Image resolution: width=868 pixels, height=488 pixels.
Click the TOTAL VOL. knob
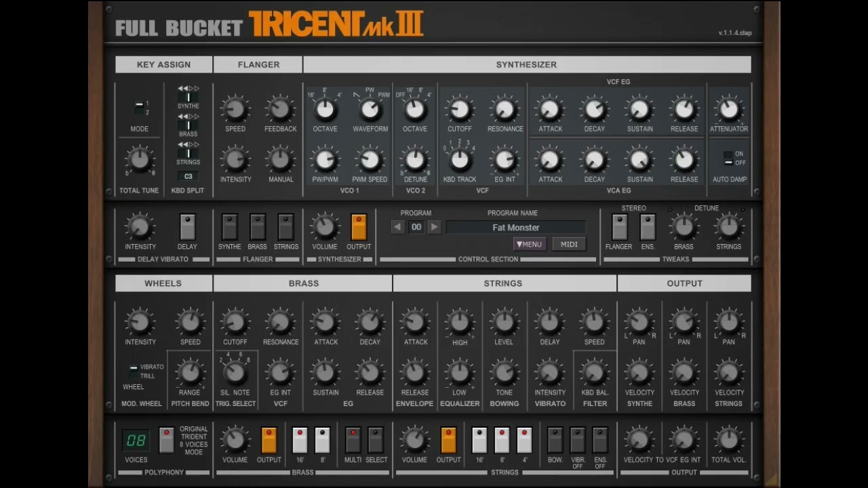click(729, 440)
